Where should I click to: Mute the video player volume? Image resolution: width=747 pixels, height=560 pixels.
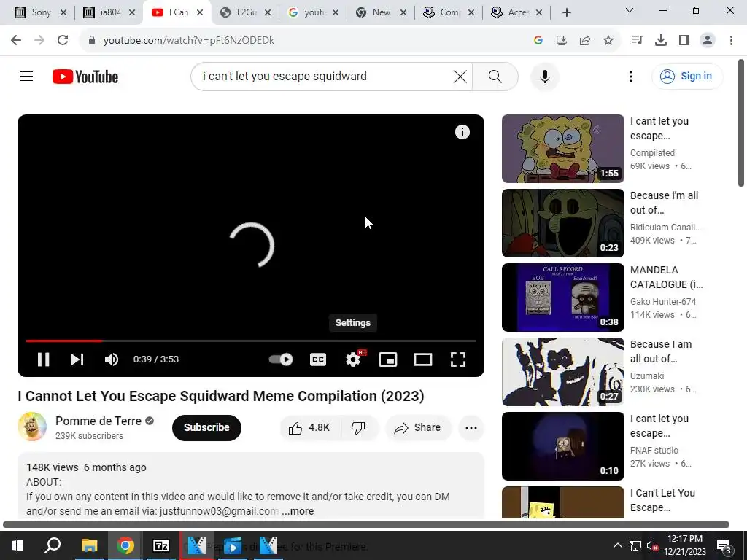click(x=111, y=359)
